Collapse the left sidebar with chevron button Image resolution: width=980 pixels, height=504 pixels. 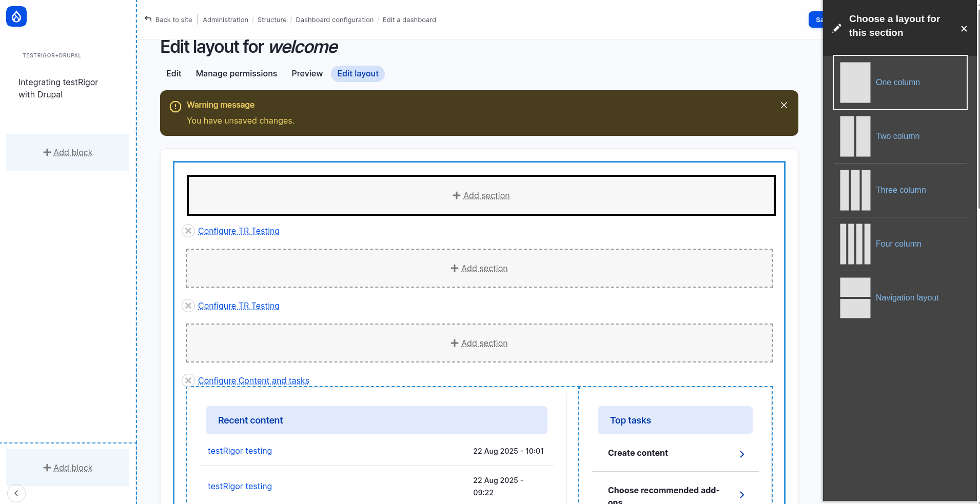click(16, 493)
